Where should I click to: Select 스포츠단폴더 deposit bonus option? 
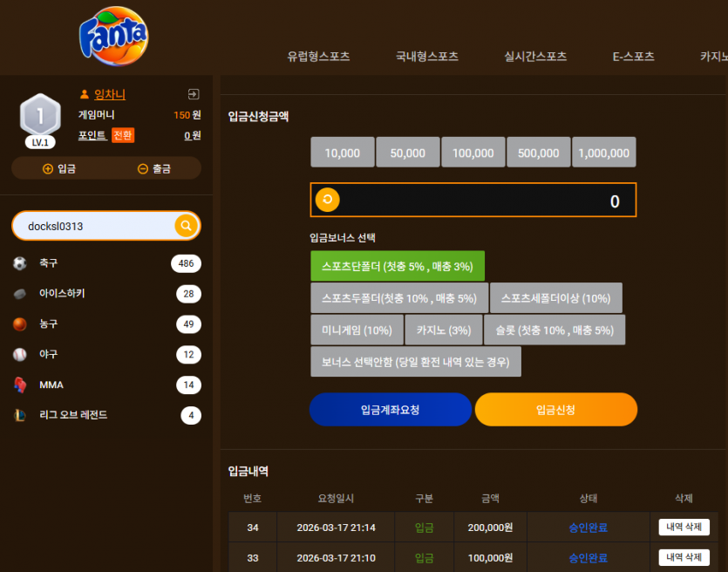tap(398, 266)
